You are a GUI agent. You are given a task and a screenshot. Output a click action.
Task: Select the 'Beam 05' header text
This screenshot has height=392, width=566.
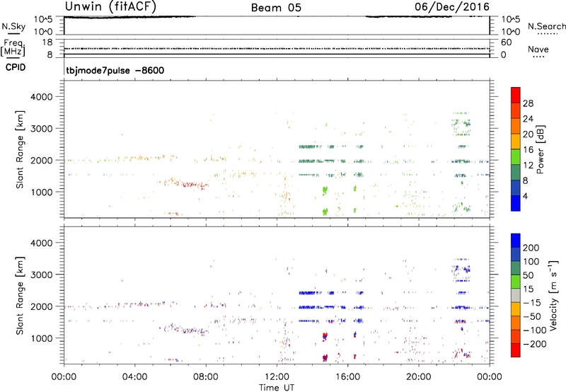tap(276, 8)
